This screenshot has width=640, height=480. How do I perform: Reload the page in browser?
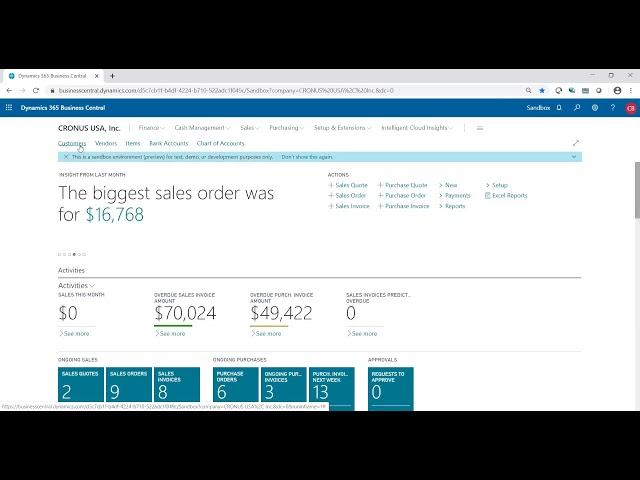pyautogui.click(x=36, y=91)
